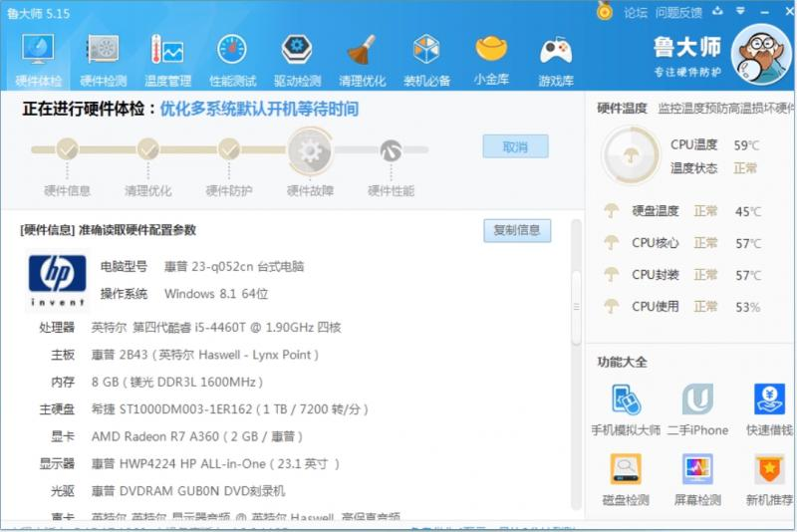Click the 硬件故障 gear step icon
The width and height of the screenshot is (797, 532).
pos(310,150)
